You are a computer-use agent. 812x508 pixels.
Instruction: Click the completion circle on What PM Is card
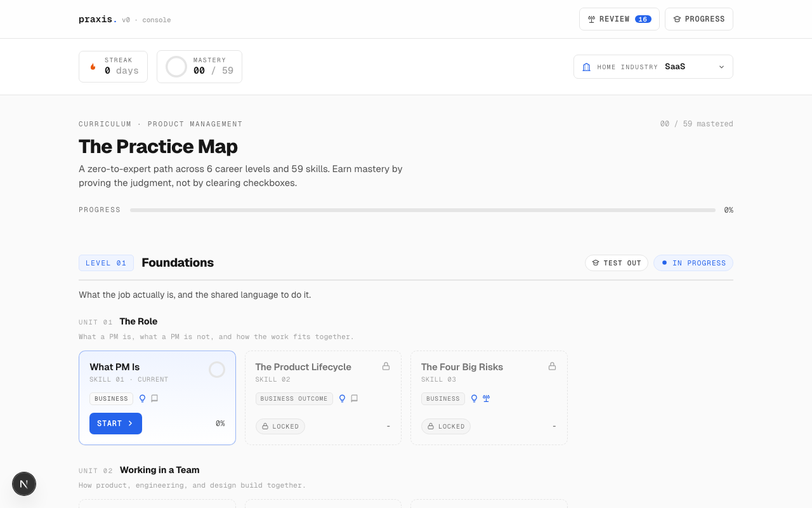pyautogui.click(x=217, y=370)
